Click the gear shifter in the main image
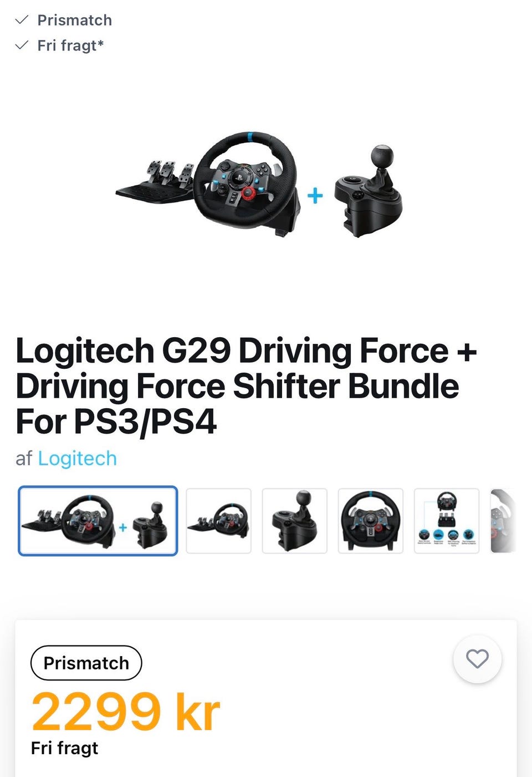The height and width of the screenshot is (777, 532). point(368,191)
